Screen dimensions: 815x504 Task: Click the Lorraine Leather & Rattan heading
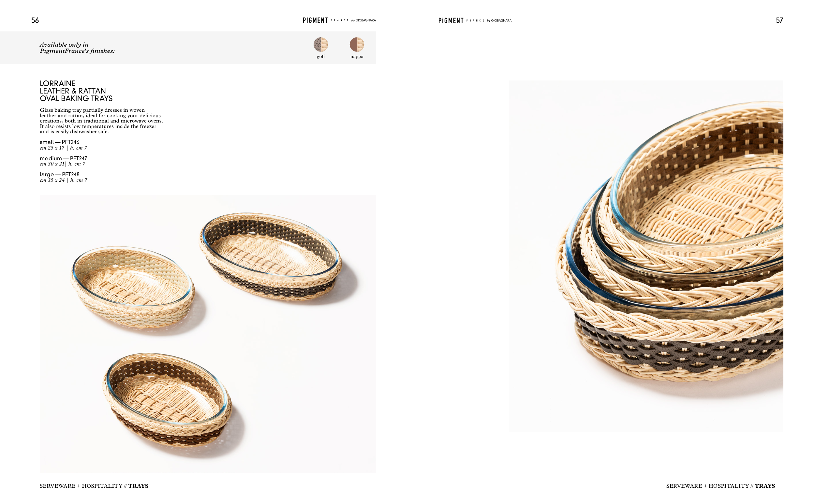click(x=76, y=91)
